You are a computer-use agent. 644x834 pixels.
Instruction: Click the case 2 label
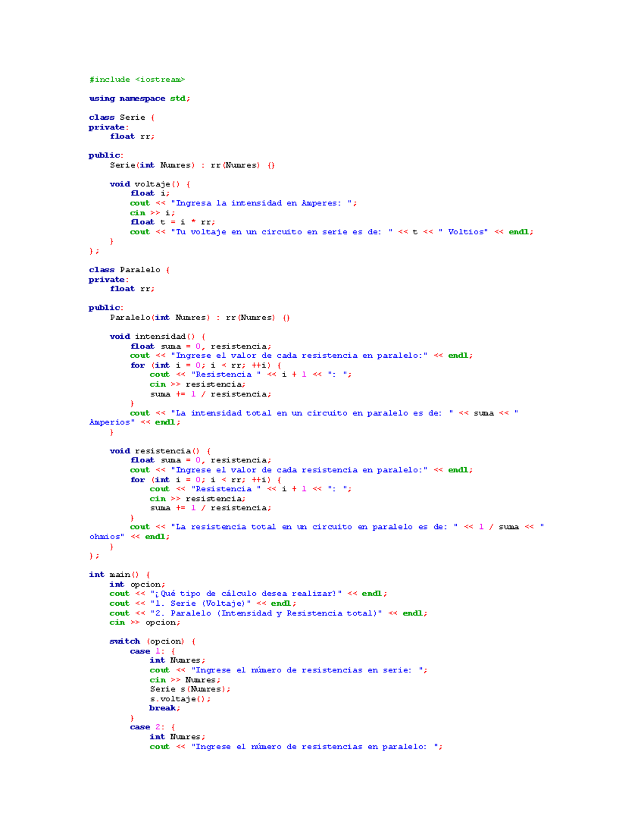click(x=146, y=727)
